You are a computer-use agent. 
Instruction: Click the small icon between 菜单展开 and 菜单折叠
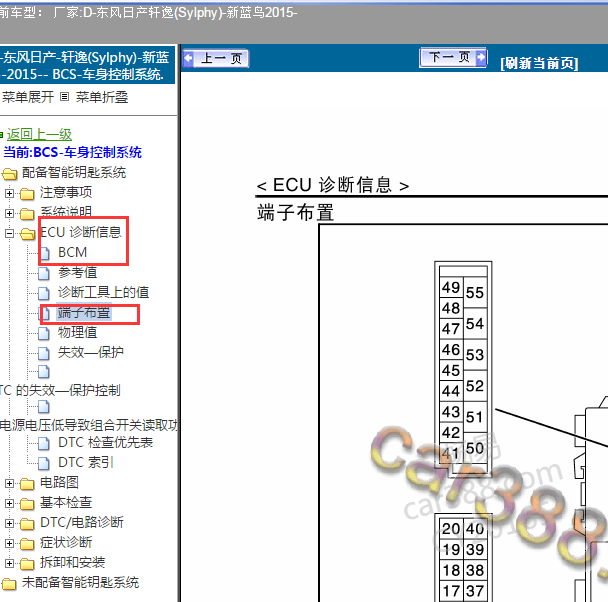[64, 97]
